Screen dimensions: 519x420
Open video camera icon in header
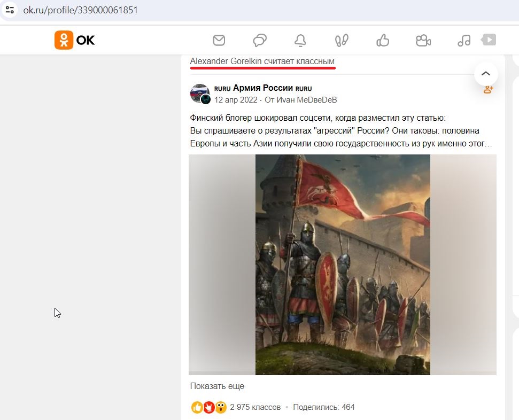423,41
